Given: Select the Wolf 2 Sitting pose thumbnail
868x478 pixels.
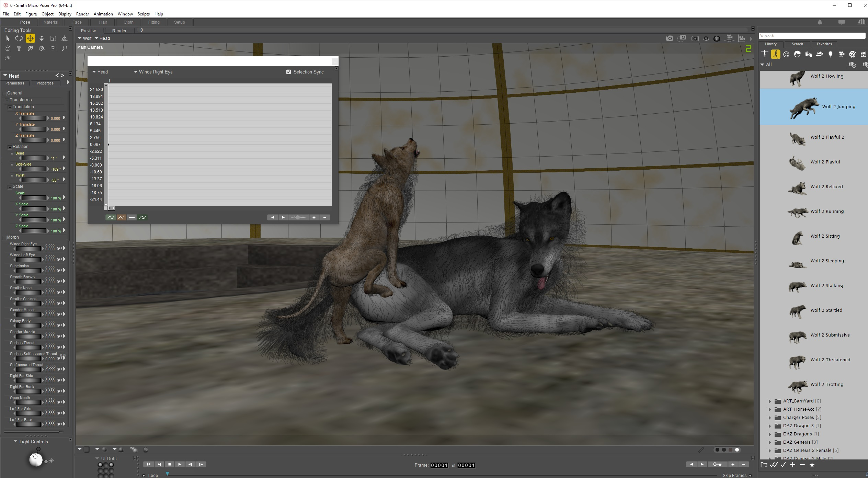Looking at the screenshot, I should (797, 237).
